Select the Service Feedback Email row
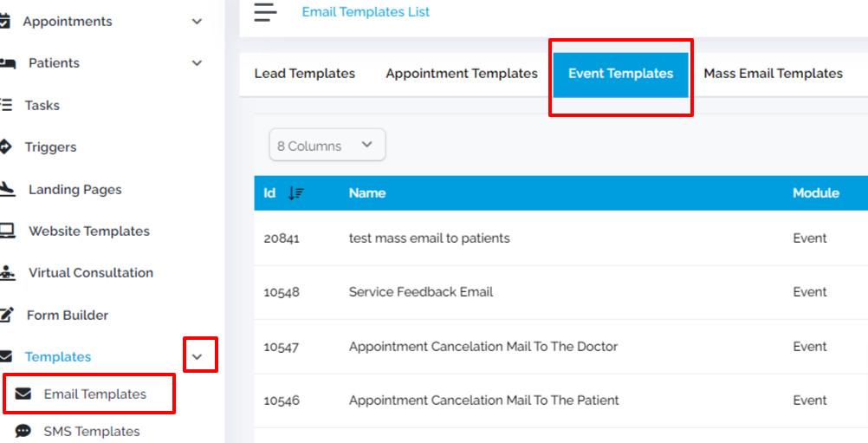Screen dimensions: 868x443 pos(560,292)
